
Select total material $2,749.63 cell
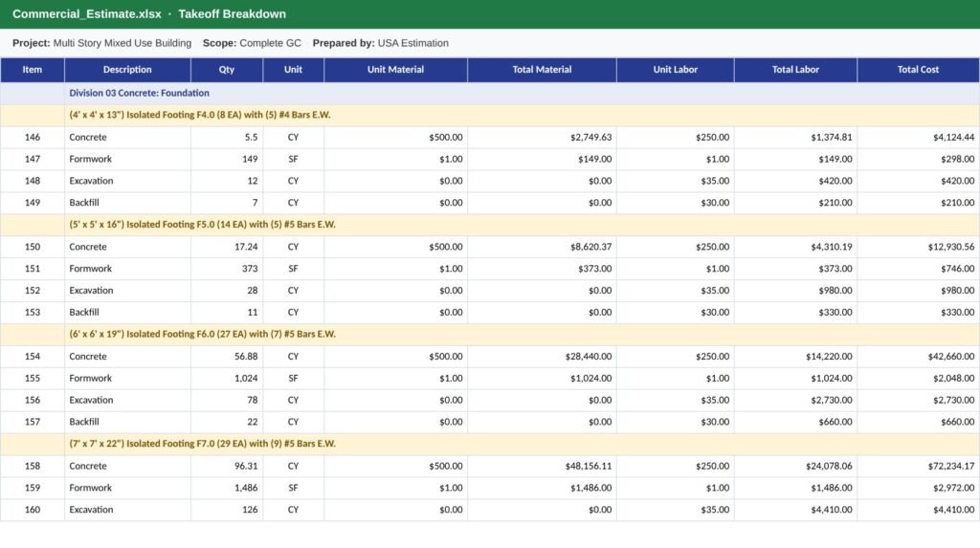tap(542, 138)
